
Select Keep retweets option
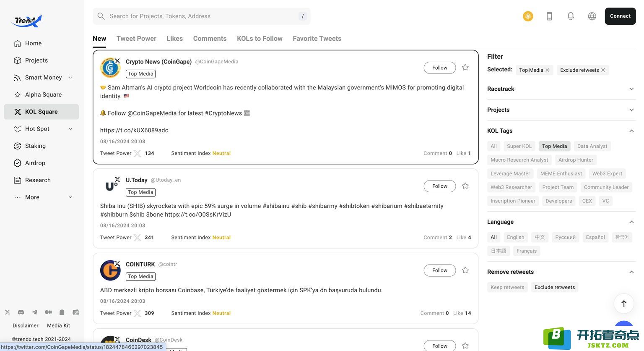click(x=507, y=288)
